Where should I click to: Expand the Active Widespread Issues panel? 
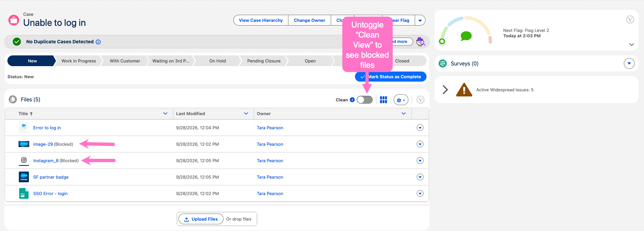pos(445,90)
